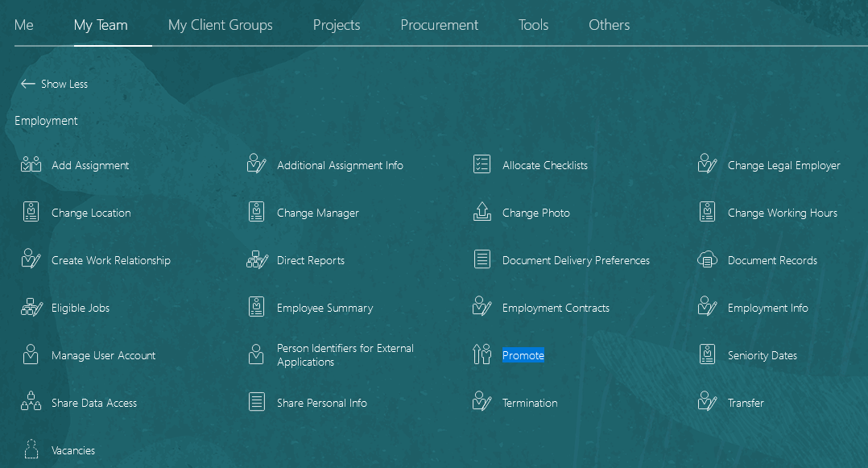Open the Change Location link
Viewport: 868px width, 468px height.
pos(91,213)
